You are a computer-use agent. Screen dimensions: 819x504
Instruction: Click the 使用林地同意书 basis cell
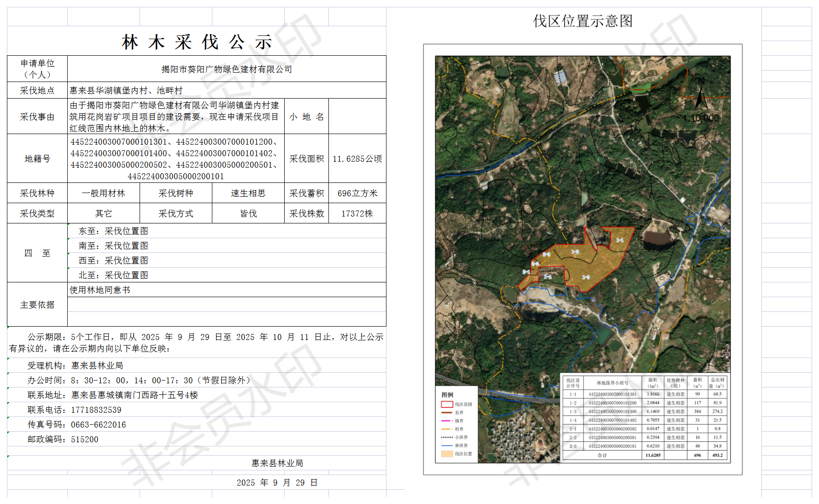point(227,290)
